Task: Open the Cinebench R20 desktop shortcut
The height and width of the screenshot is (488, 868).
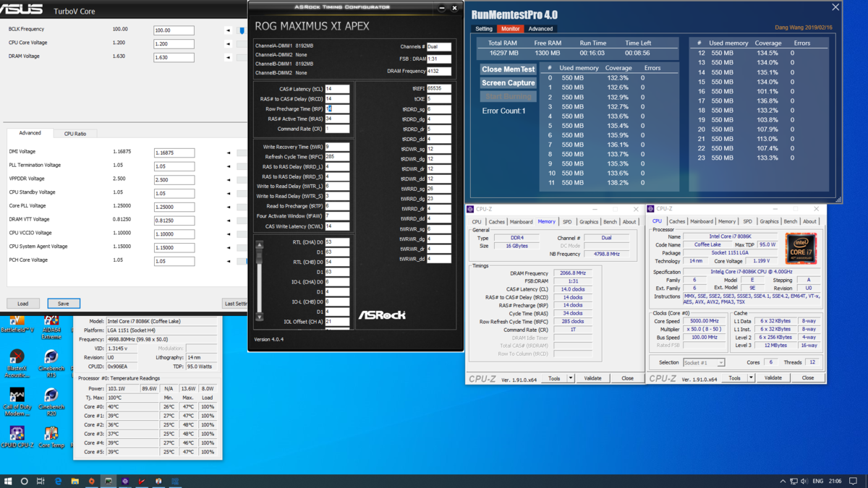Action: (51, 401)
